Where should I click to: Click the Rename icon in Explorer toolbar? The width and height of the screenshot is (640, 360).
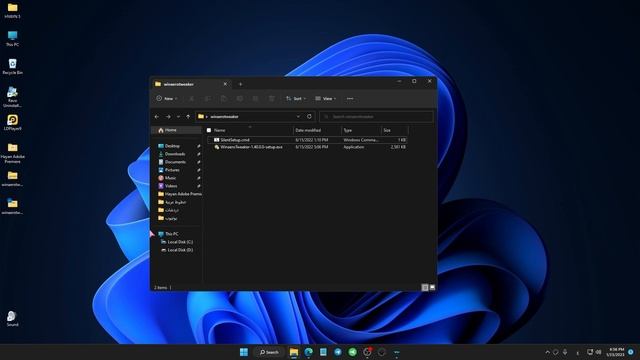240,99
